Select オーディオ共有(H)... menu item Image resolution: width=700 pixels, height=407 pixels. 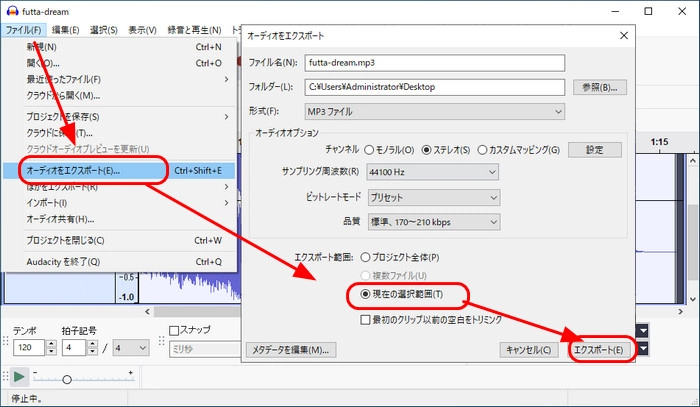point(119,219)
